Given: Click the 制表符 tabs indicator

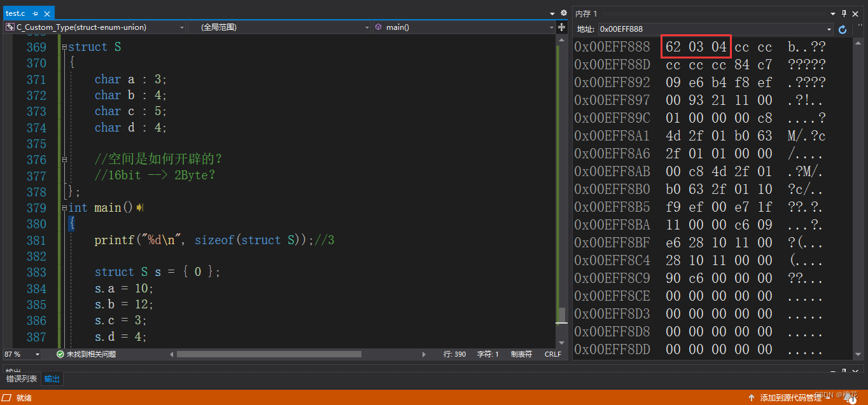Looking at the screenshot, I should (x=521, y=354).
